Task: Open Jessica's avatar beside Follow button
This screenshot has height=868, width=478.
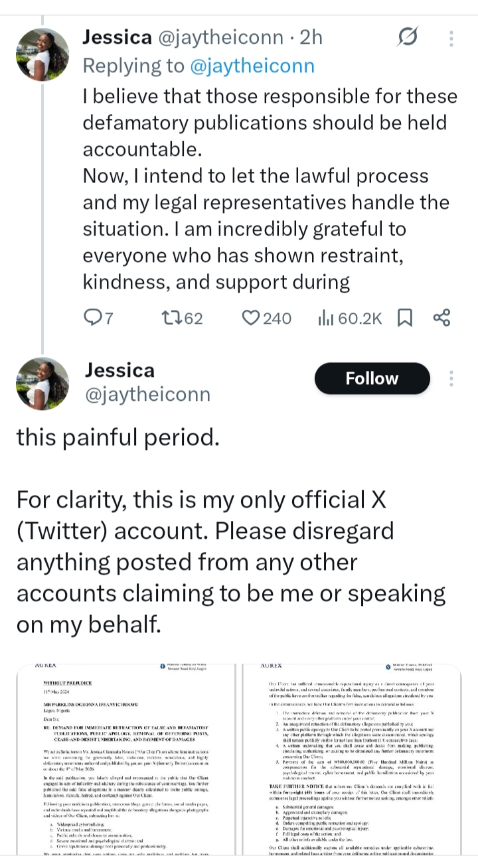Action: pyautogui.click(x=42, y=383)
